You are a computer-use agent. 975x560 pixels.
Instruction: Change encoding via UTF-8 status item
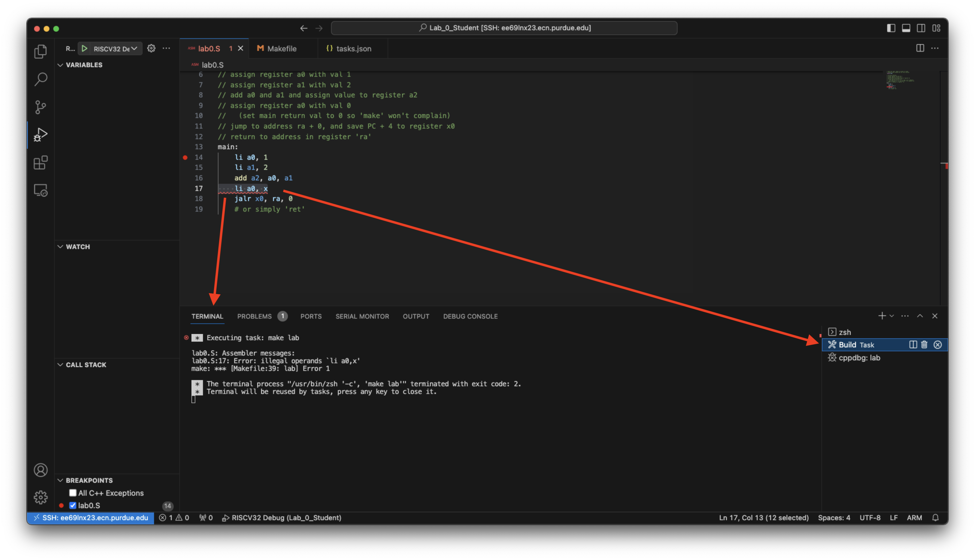coord(870,518)
